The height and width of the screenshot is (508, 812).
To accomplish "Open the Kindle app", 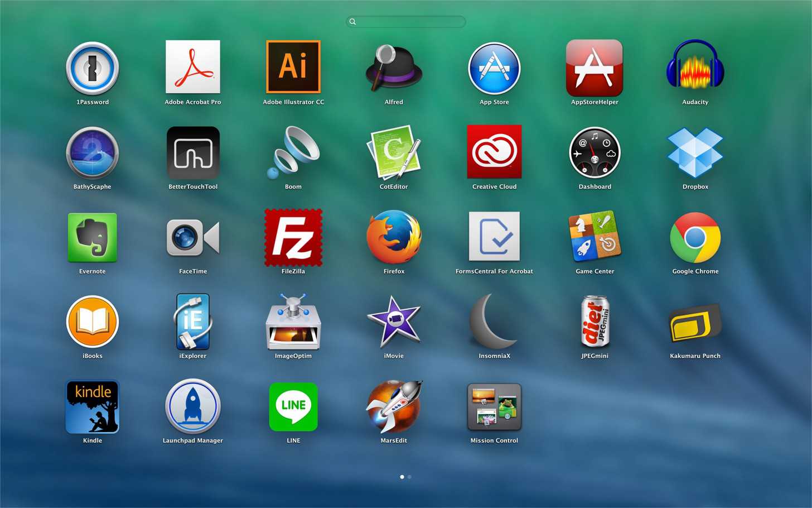I will pyautogui.click(x=93, y=407).
